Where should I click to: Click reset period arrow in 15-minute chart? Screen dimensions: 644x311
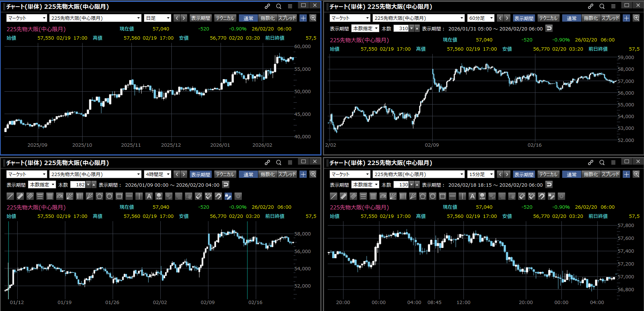click(x=549, y=185)
